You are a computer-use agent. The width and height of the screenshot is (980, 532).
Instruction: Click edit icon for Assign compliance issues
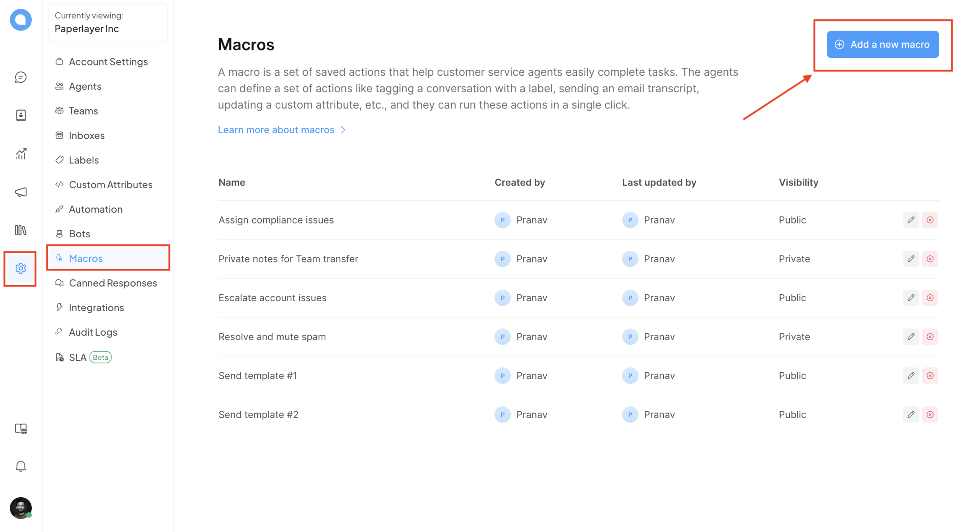[x=911, y=220]
